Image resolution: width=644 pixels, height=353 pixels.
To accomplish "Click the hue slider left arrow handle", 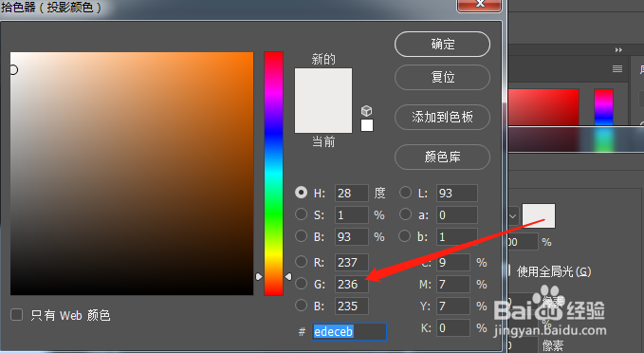I will point(259,276).
